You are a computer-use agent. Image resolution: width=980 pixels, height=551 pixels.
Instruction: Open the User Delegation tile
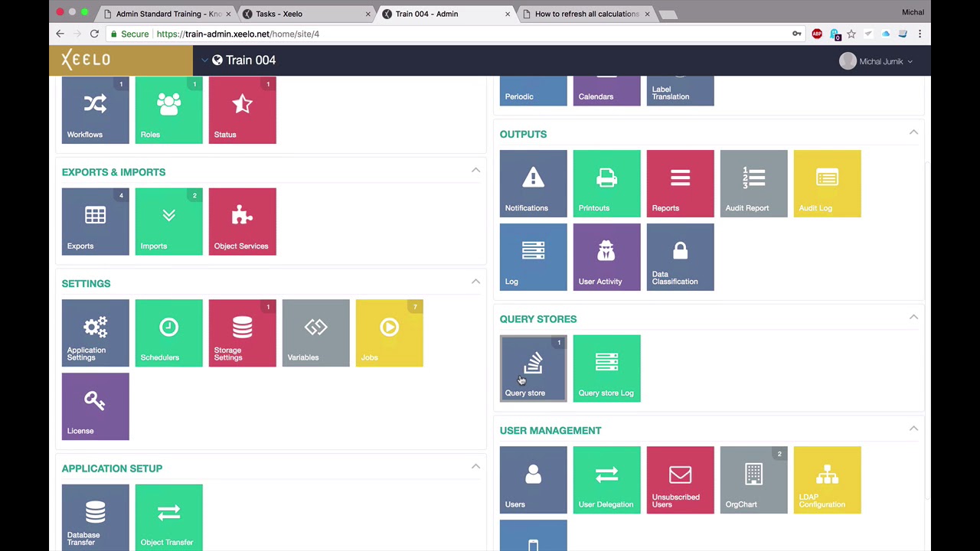[x=606, y=480]
